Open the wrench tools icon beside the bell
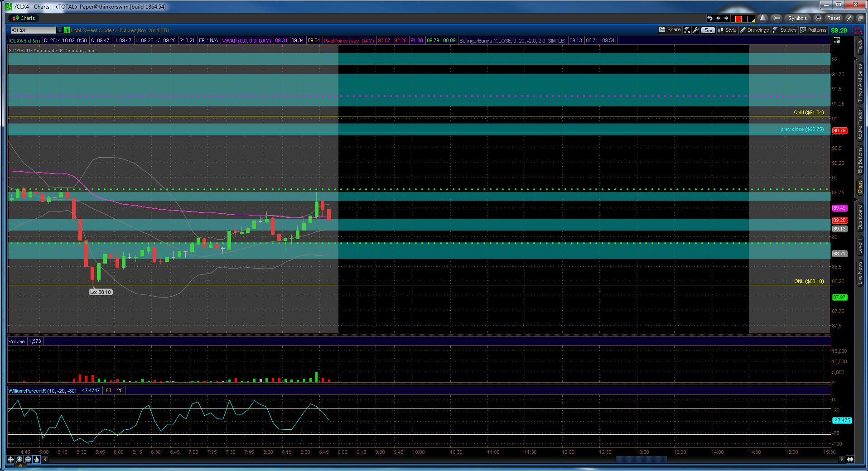Image resolution: width=868 pixels, height=471 pixels. (776, 18)
